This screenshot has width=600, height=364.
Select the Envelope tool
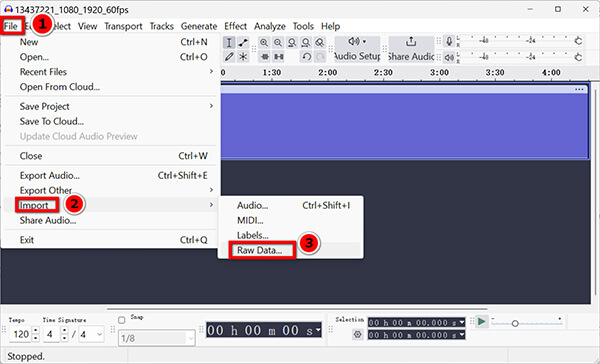(243, 42)
